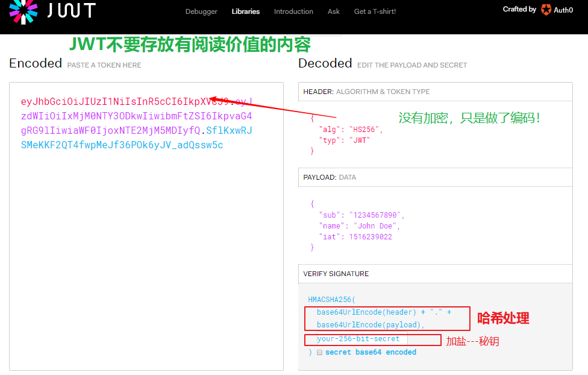Click the blue signature segment SMeKKF2QT4fwpMeJf36POk6yJV_adQssw5c
The image size is (588, 375).
click(122, 145)
